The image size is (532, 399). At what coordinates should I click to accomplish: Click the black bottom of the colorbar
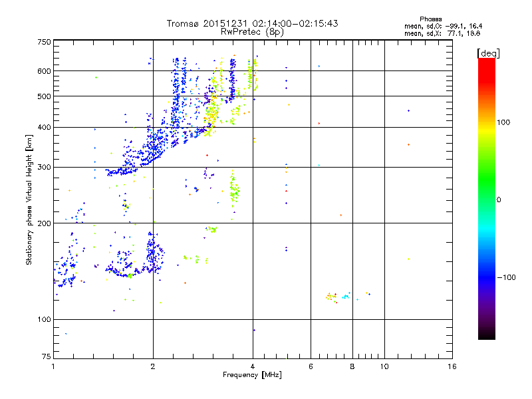[487, 334]
